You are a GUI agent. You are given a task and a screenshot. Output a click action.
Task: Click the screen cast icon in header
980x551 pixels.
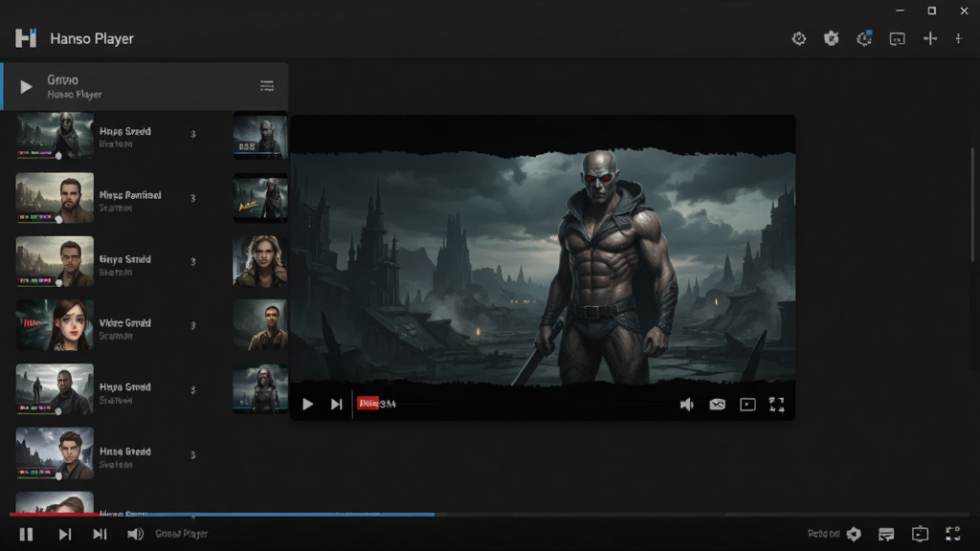tap(897, 38)
